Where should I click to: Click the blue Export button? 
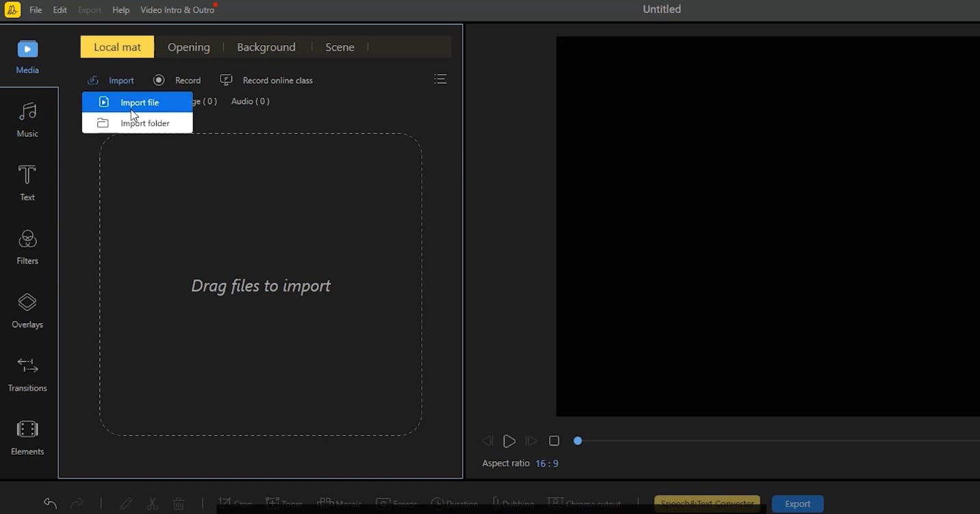coord(797,504)
